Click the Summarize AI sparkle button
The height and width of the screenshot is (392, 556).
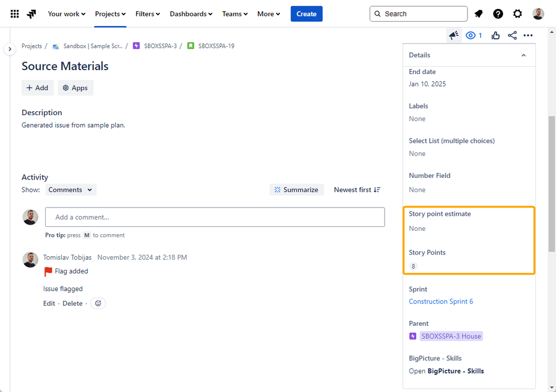[x=297, y=190]
